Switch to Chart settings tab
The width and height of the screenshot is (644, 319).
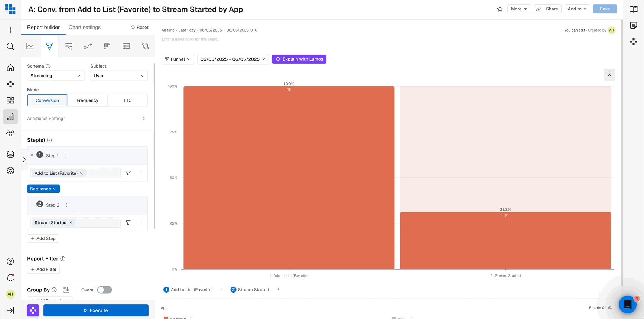(x=85, y=27)
